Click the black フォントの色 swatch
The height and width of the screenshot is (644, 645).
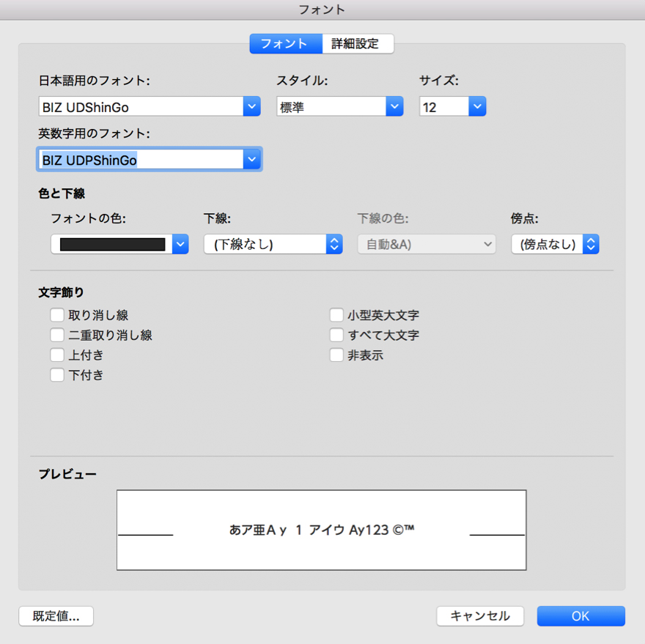click(x=112, y=244)
